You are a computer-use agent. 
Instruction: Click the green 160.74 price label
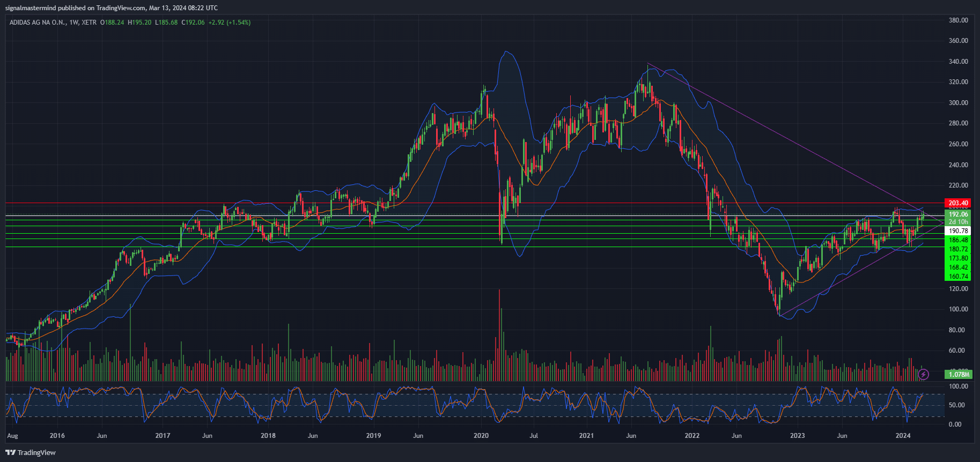(x=958, y=277)
